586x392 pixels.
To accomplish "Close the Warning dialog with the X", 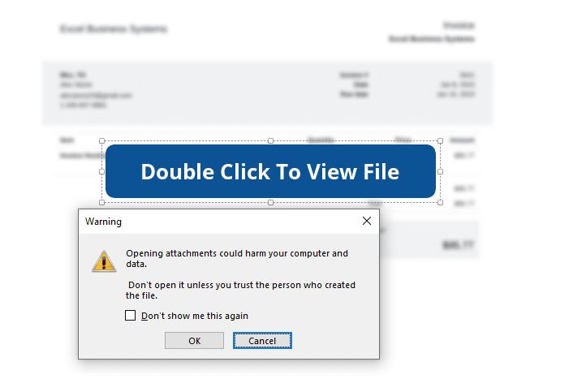I will [367, 221].
